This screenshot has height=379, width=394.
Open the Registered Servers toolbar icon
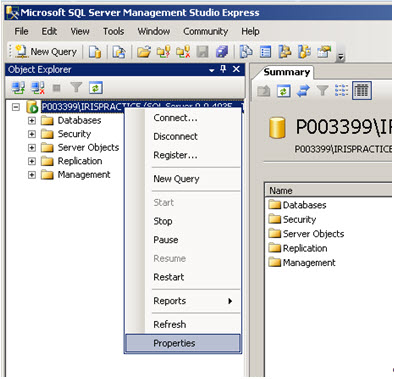coord(246,52)
